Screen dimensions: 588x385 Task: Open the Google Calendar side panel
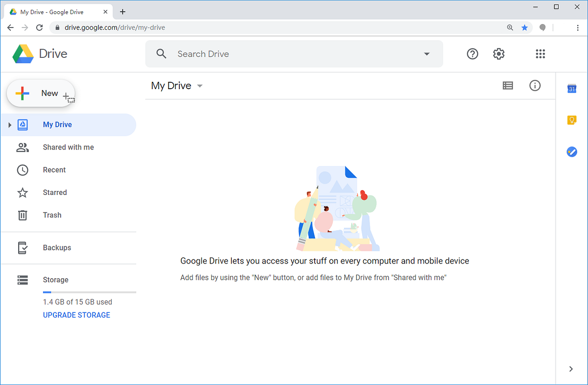pos(572,89)
